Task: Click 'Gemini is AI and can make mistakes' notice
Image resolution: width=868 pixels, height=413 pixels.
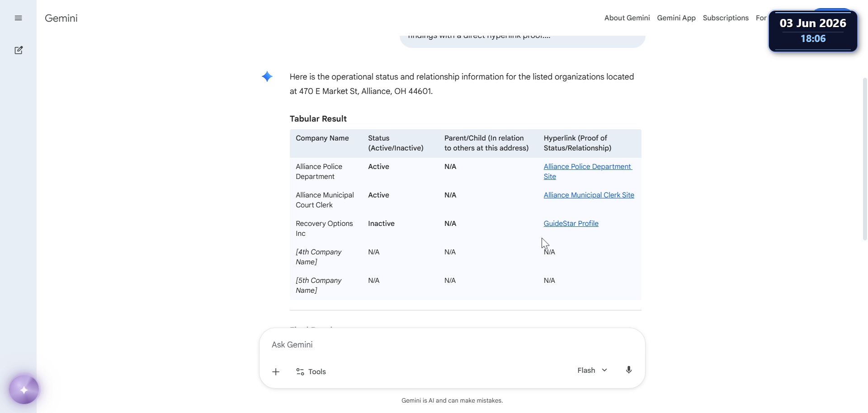Action: [x=452, y=401]
